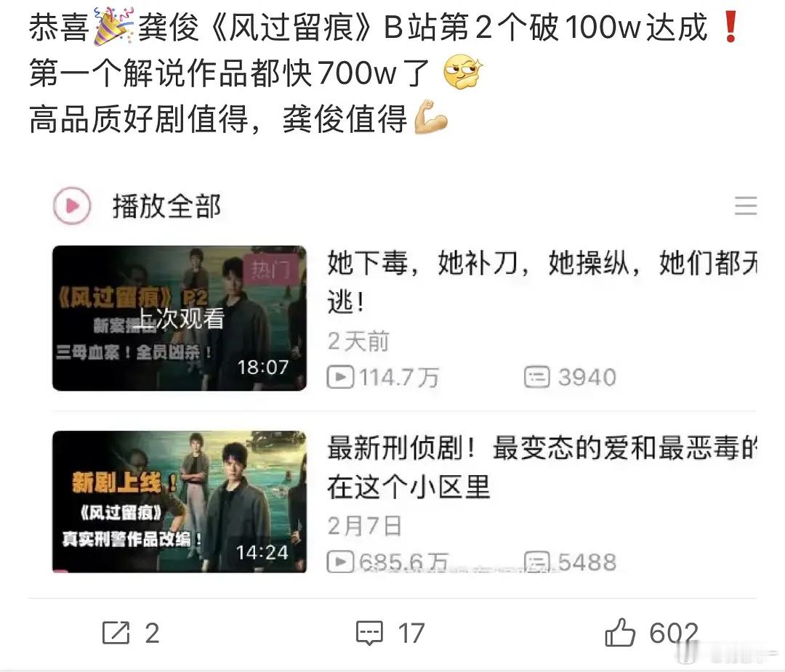Click the smirking thinking emoji
This screenshot has height=672, width=785.
coord(462,72)
